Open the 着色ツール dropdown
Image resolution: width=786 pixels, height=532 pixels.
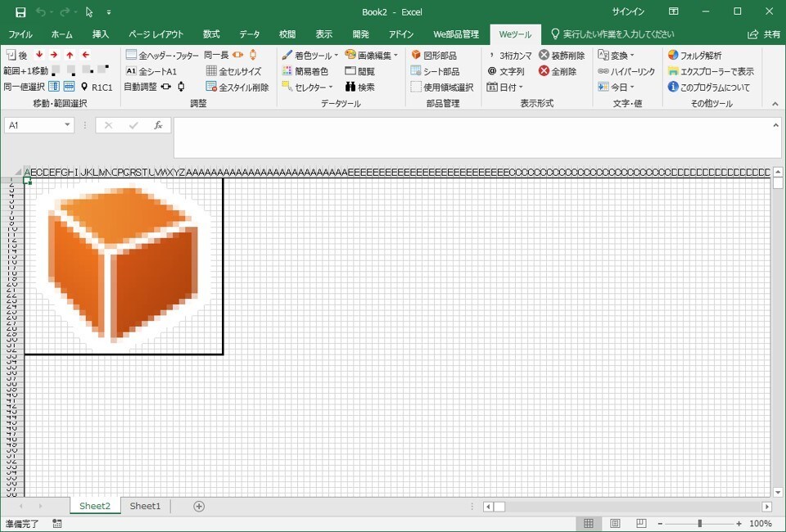309,55
